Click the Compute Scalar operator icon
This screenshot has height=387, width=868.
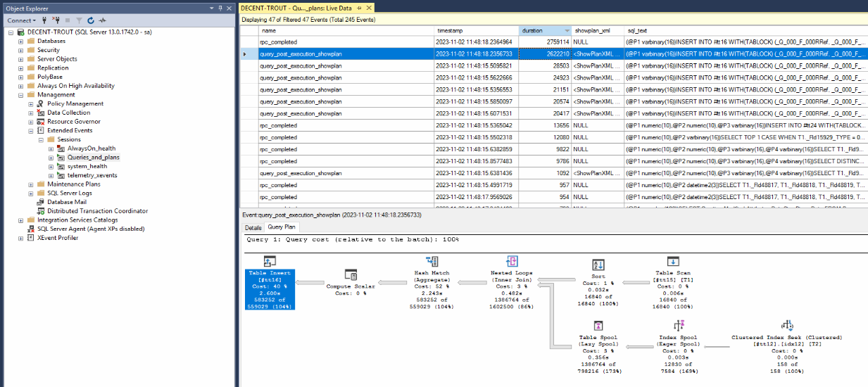pyautogui.click(x=351, y=274)
